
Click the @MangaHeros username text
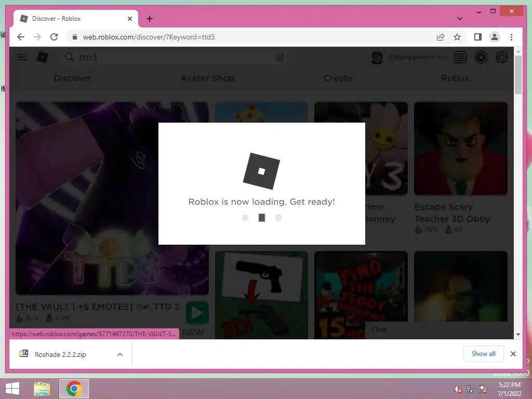click(x=411, y=57)
